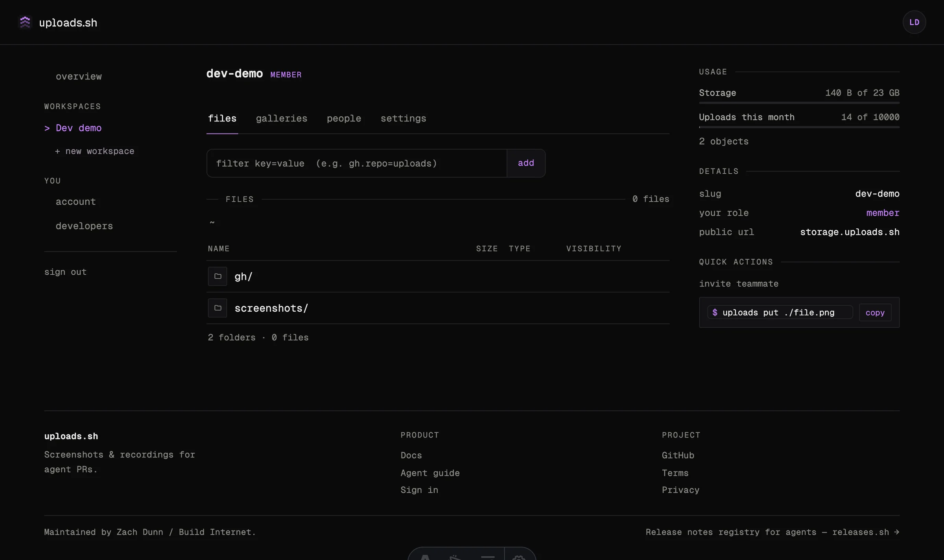The width and height of the screenshot is (944, 560).
Task: Click the Sign in footer link
Action: [x=419, y=490]
